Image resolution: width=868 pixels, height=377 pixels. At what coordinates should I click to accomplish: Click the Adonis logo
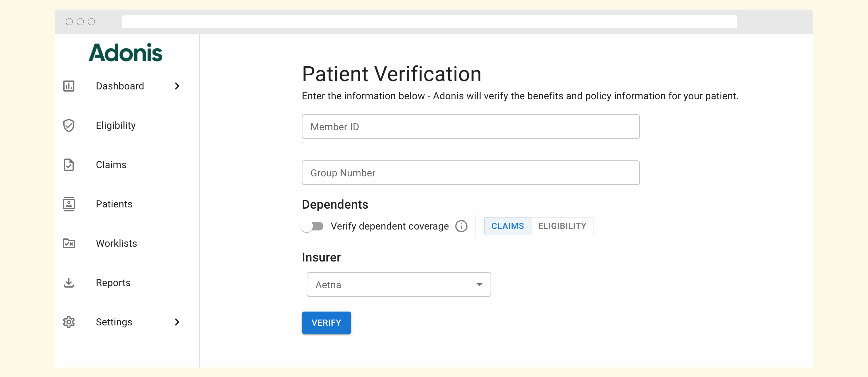[125, 52]
